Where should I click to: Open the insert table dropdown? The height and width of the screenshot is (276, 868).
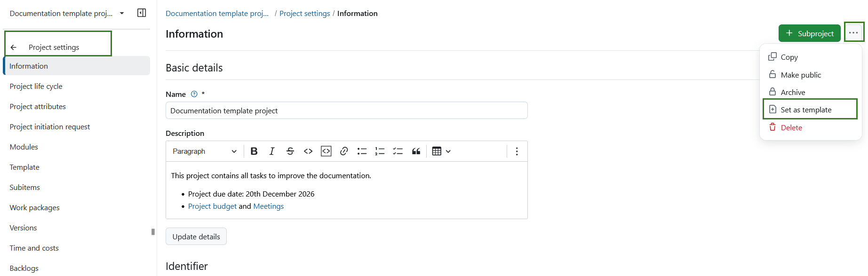441,151
